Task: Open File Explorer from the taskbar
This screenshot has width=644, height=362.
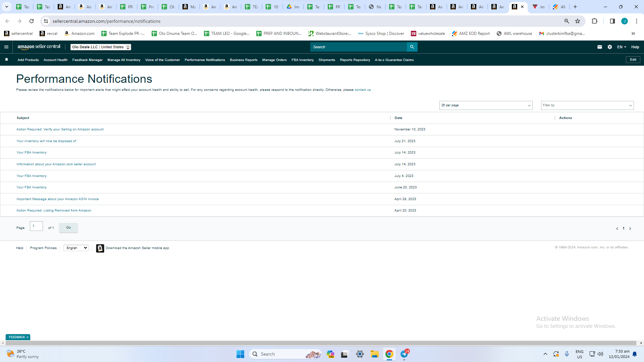Action: tap(374, 354)
